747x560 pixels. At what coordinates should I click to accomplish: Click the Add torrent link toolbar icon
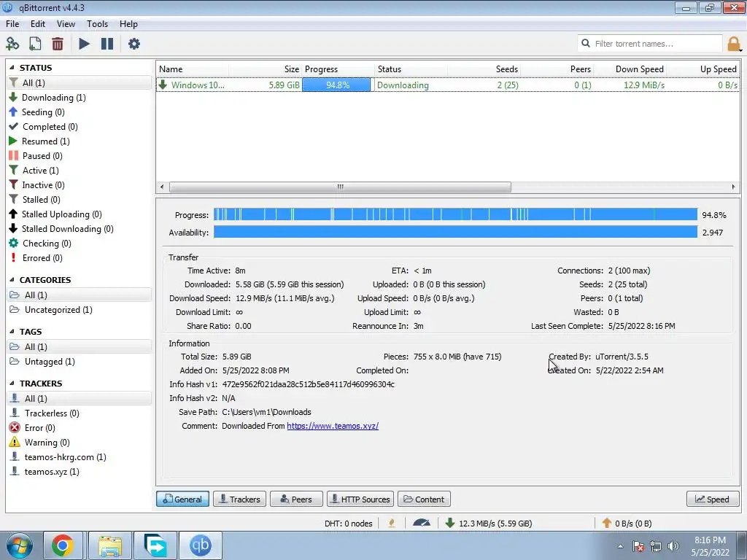tap(12, 44)
